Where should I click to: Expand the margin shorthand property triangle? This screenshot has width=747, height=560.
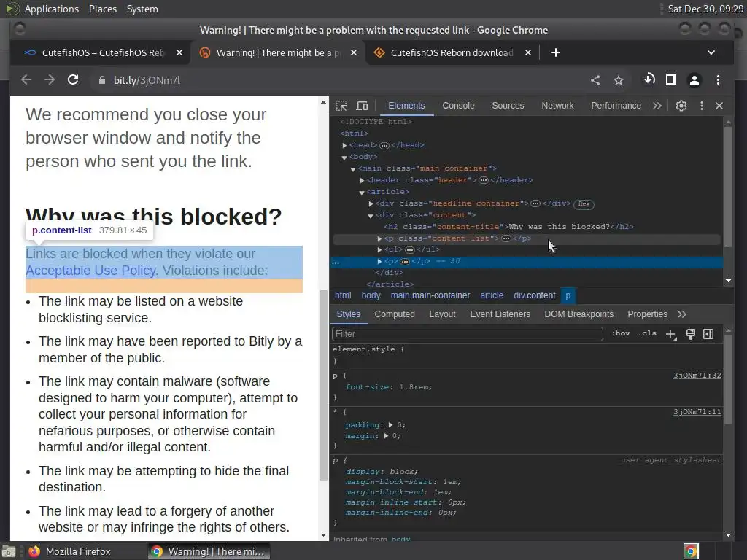[385, 436]
